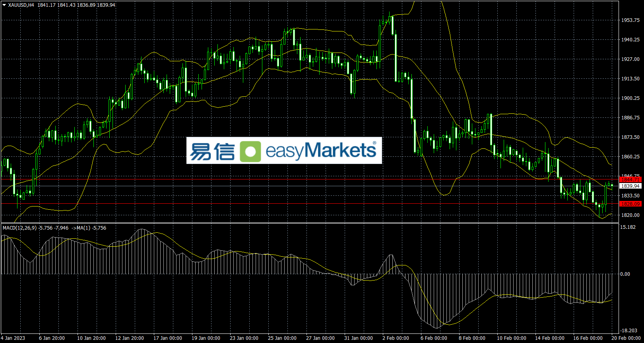Click the 27 Jan 00:00 time label
The image size is (644, 343).
320,338
